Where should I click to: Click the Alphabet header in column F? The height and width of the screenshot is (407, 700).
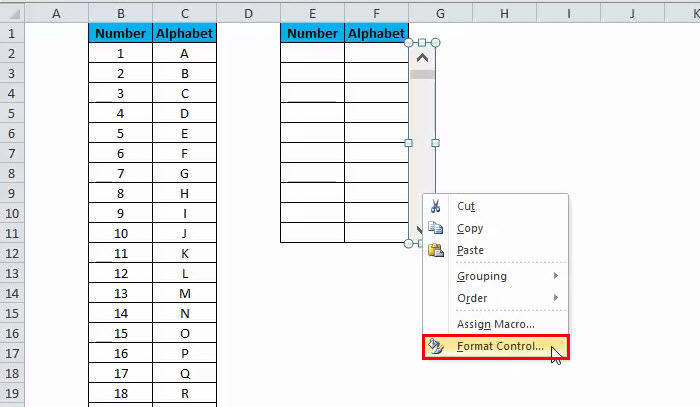[376, 33]
